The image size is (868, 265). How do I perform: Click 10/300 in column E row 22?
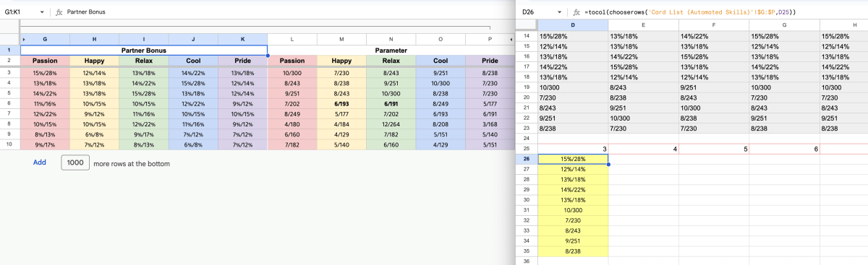[x=643, y=117]
